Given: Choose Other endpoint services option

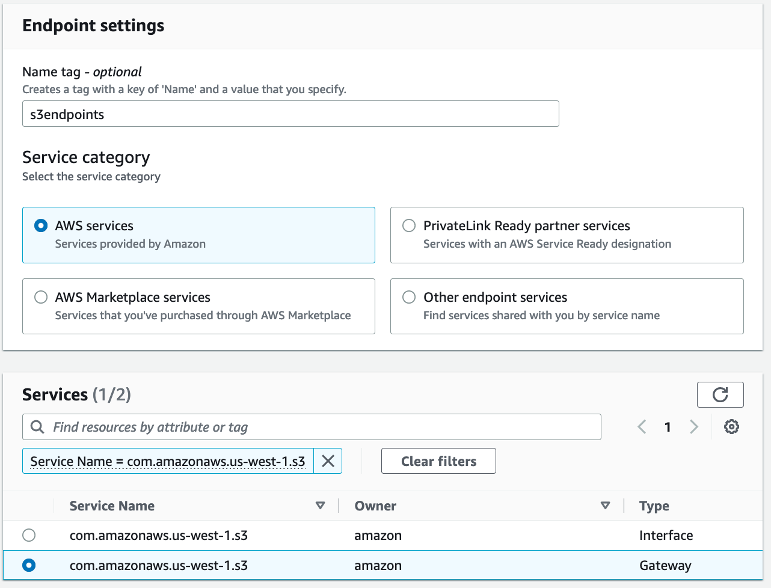Looking at the screenshot, I should (x=409, y=297).
